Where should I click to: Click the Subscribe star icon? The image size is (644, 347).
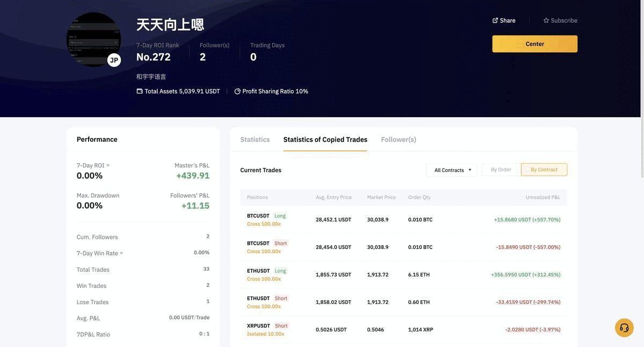pos(546,20)
